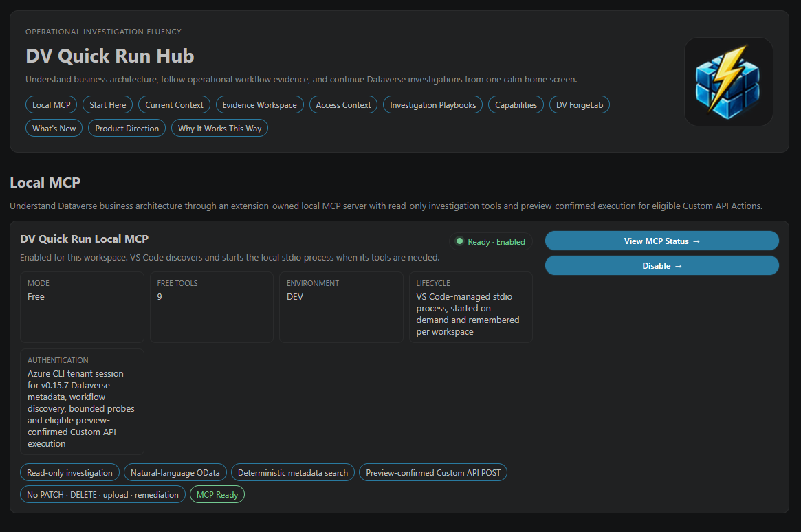The height and width of the screenshot is (532, 801).
Task: Click the Natural-language OData tag
Action: click(x=175, y=473)
